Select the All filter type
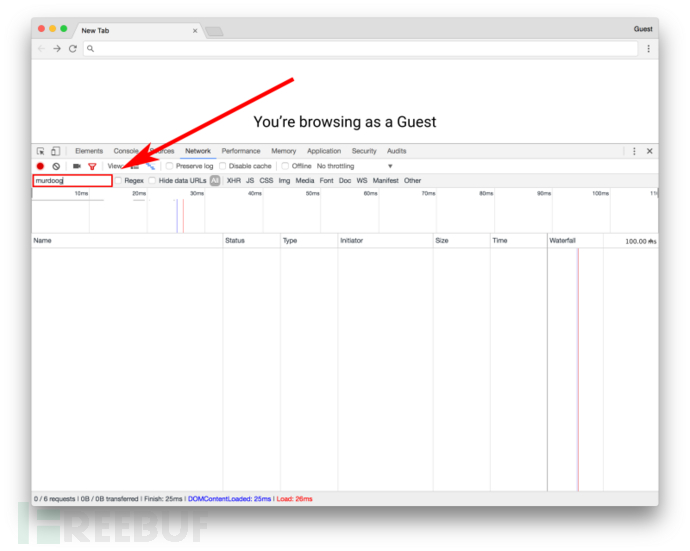This screenshot has height=551, width=690. point(215,180)
